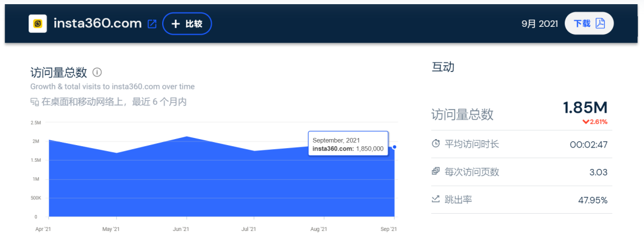The width and height of the screenshot is (644, 240).
Task: Click the September 2021 chart tooltip
Action: (348, 144)
